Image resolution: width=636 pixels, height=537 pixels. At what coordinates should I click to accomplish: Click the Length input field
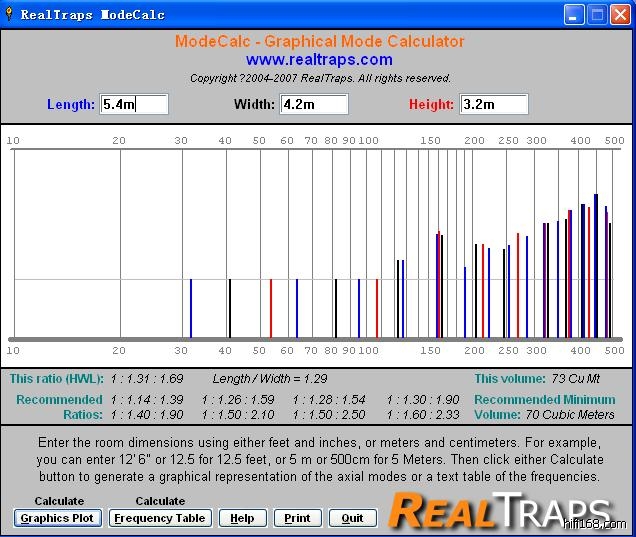tap(134, 104)
